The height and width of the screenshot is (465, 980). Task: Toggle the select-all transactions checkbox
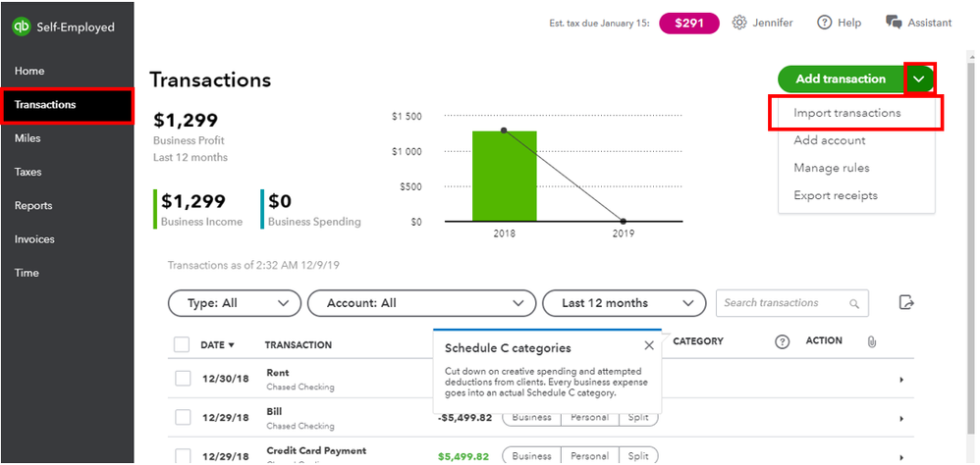pos(182,344)
